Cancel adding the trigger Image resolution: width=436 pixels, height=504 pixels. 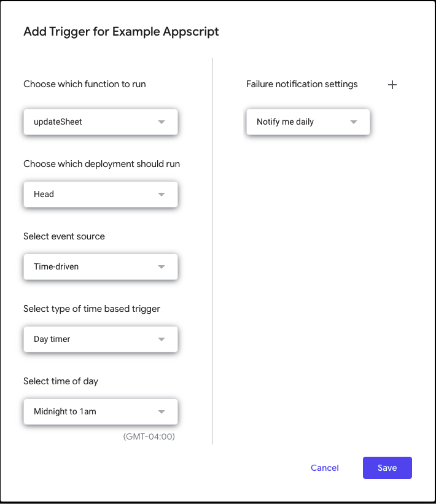(x=324, y=468)
